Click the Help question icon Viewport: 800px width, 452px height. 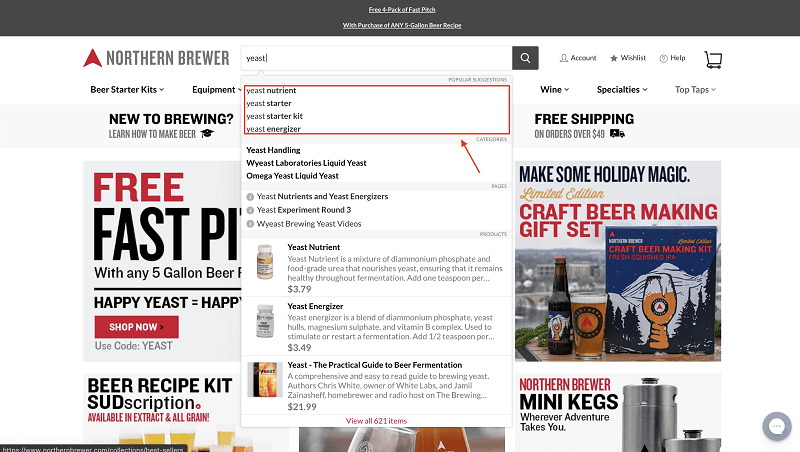(x=663, y=58)
